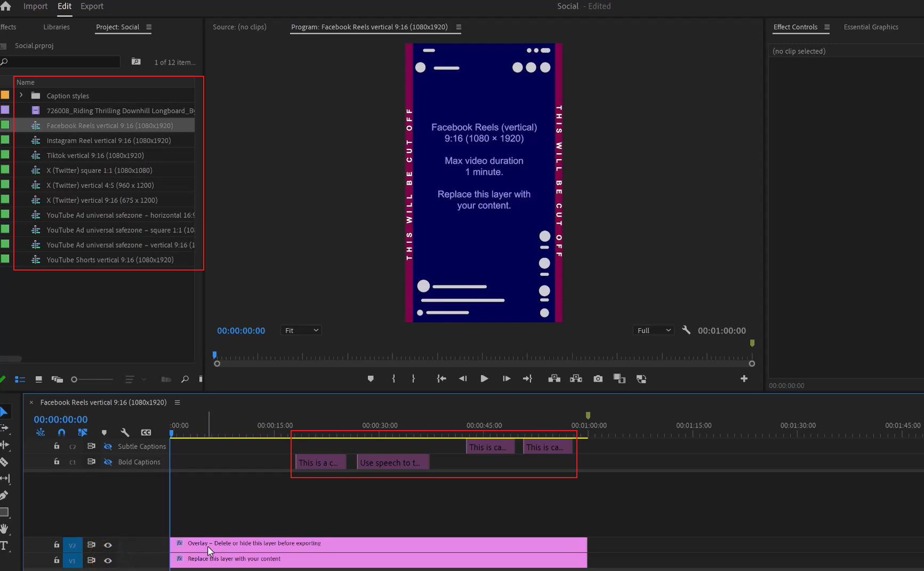Open the Full playback resolution dropdown
This screenshot has width=924, height=571.
coord(653,330)
